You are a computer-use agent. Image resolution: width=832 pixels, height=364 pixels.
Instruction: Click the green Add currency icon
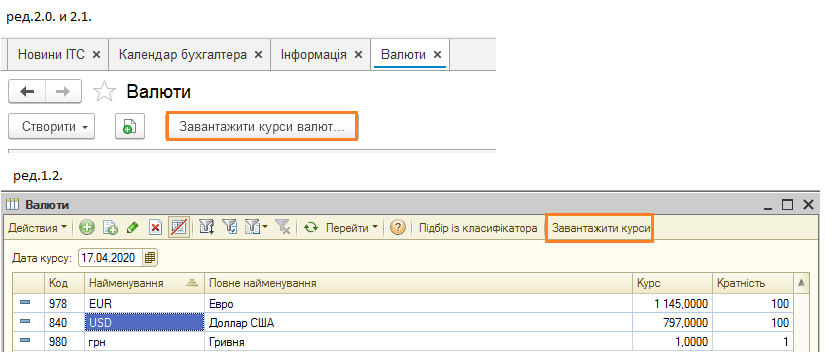click(87, 228)
